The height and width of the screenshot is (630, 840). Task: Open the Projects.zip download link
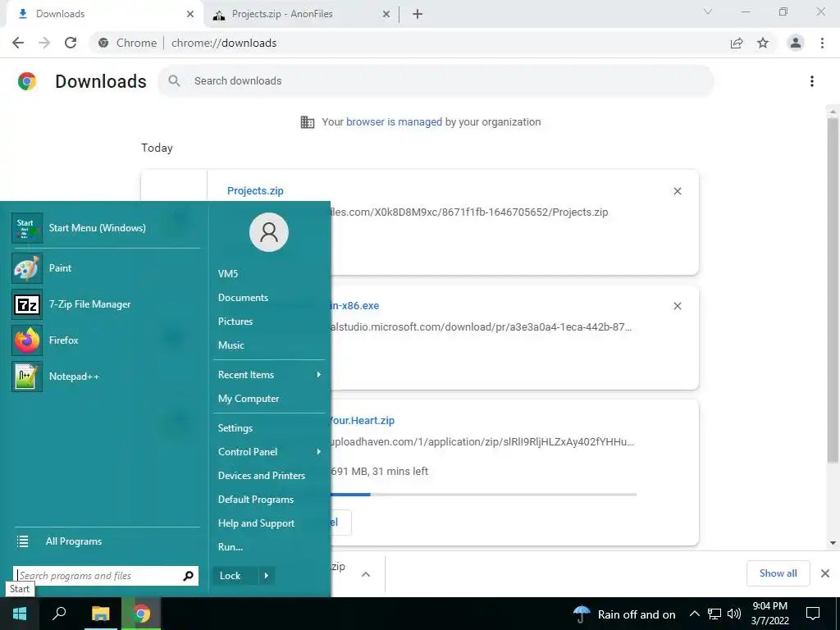255,191
